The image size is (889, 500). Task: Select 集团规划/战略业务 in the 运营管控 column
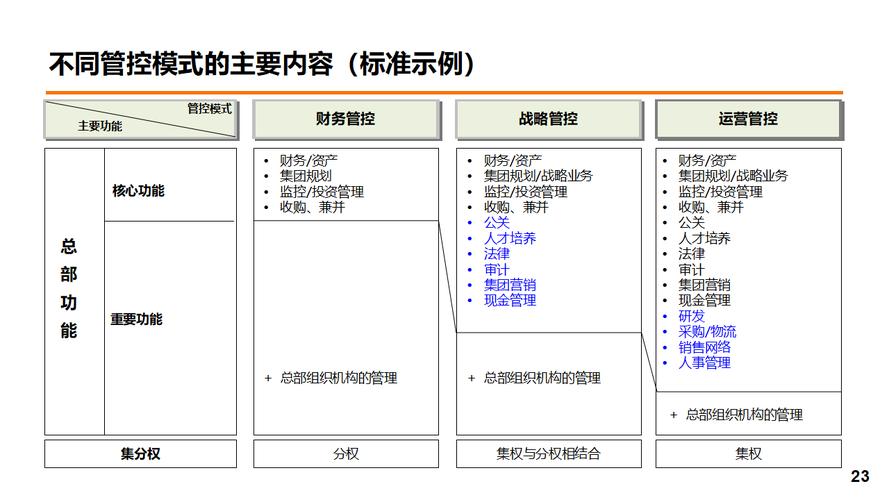coord(733,176)
